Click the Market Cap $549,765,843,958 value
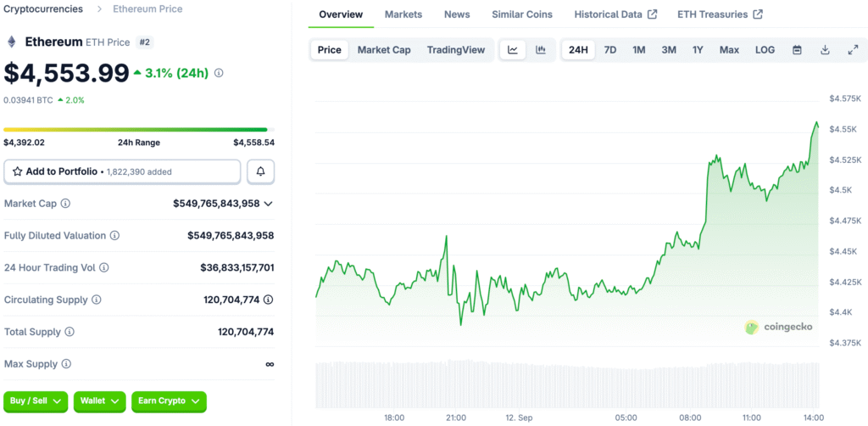Image resolution: width=868 pixels, height=426 pixels. click(216, 204)
